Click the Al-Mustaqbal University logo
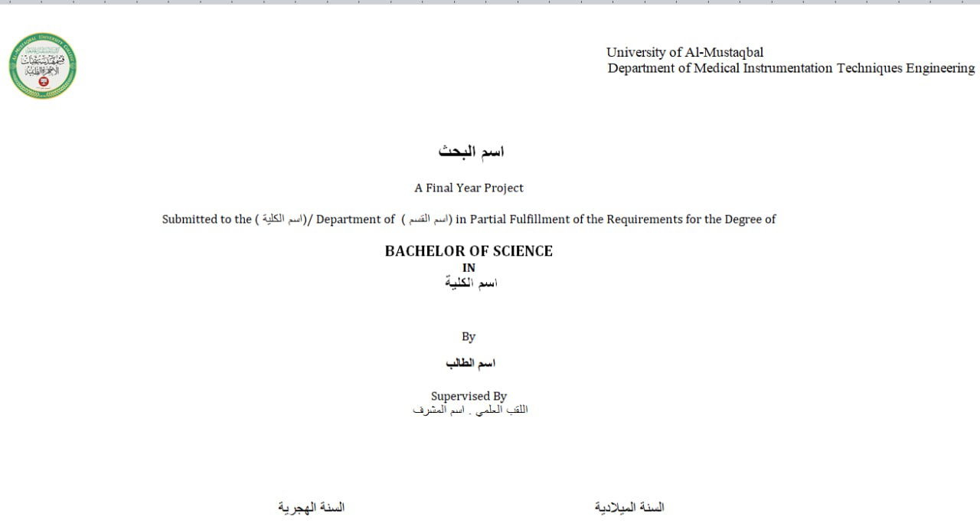 pos(43,66)
